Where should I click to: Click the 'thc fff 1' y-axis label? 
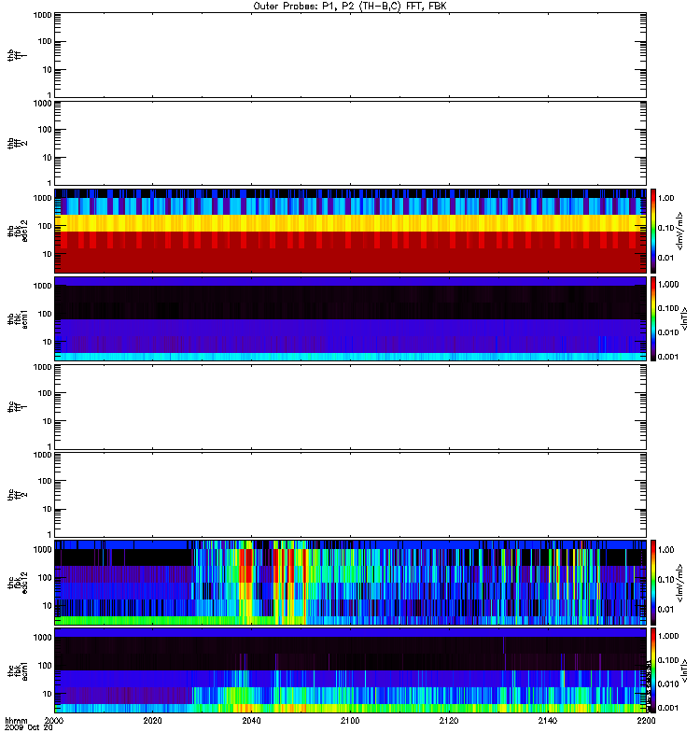tap(17, 407)
